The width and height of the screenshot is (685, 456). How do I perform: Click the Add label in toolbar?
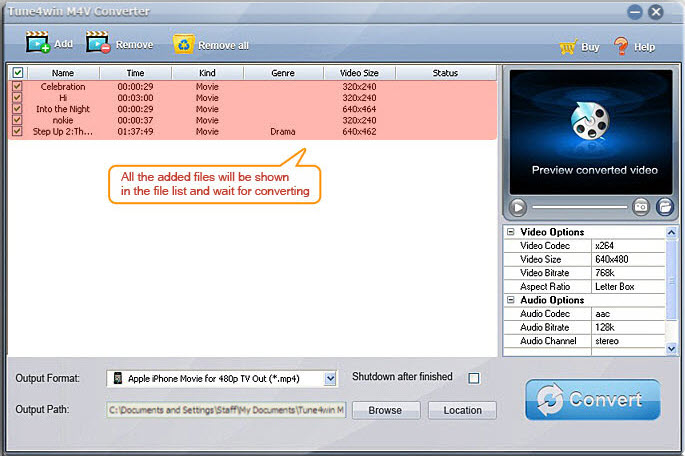(x=63, y=44)
